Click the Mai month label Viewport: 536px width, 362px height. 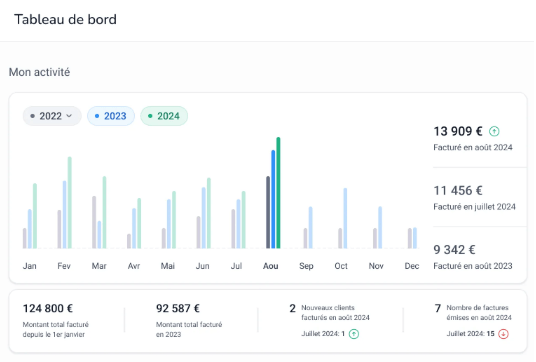point(168,266)
